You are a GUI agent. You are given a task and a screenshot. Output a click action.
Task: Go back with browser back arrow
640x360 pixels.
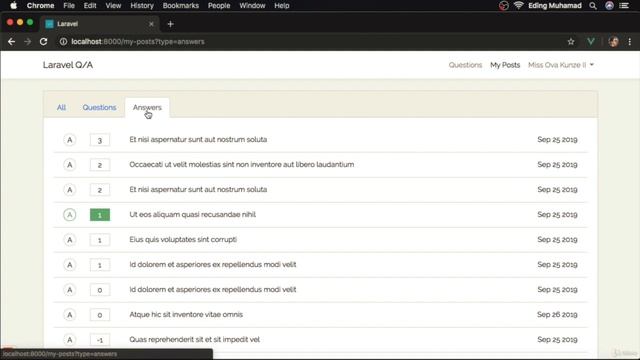pos(11,42)
